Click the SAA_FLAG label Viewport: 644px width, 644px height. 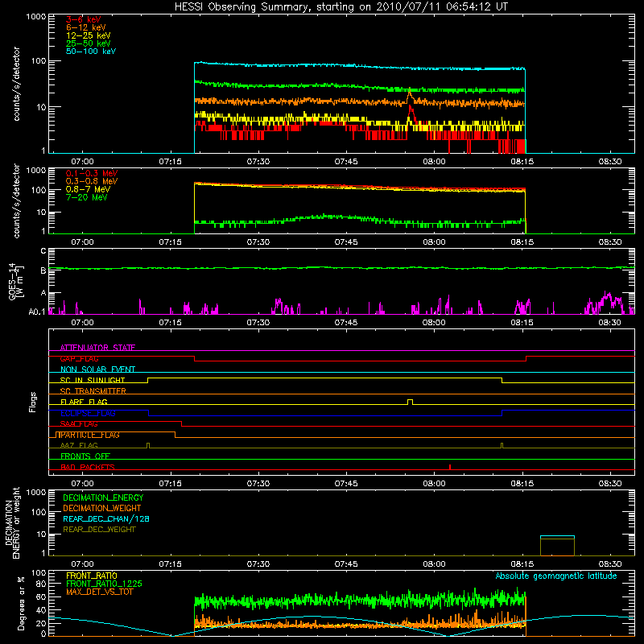click(79, 423)
